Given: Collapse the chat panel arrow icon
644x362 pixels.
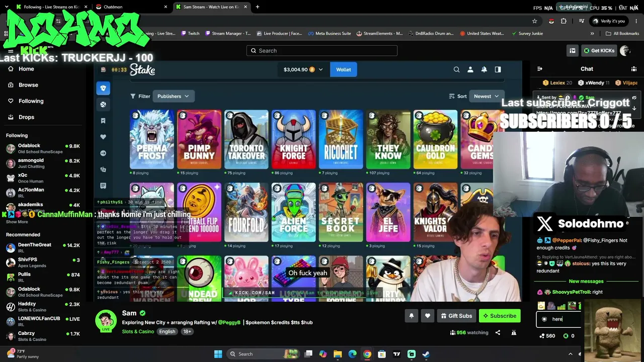Looking at the screenshot, I should (540, 69).
